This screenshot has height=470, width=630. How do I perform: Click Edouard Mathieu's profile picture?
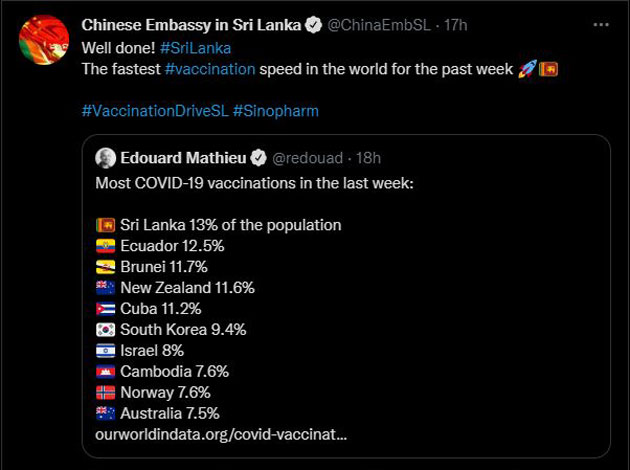(105, 158)
